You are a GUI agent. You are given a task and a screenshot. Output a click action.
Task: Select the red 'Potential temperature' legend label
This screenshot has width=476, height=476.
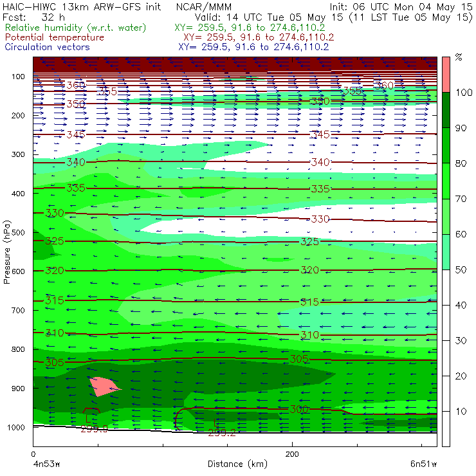[x=54, y=37]
